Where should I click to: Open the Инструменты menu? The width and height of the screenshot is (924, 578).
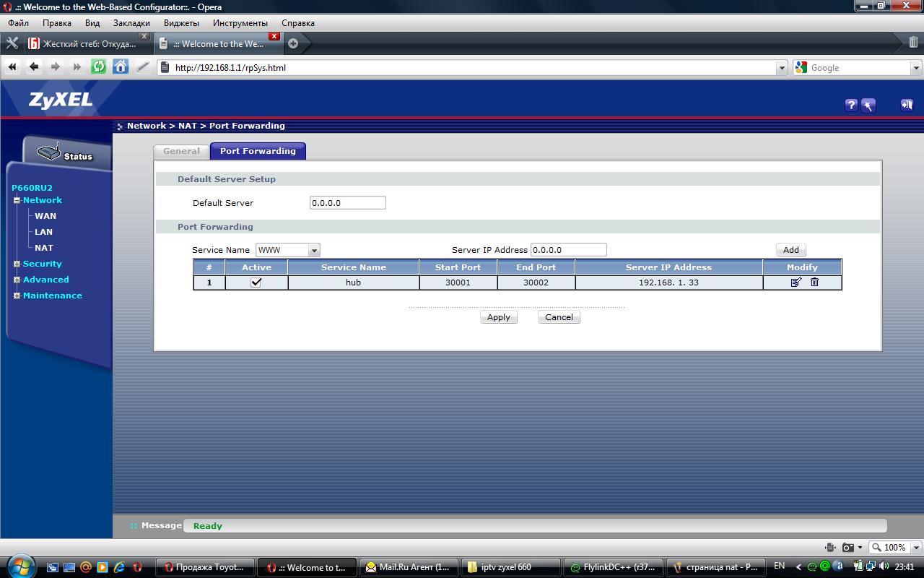240,22
